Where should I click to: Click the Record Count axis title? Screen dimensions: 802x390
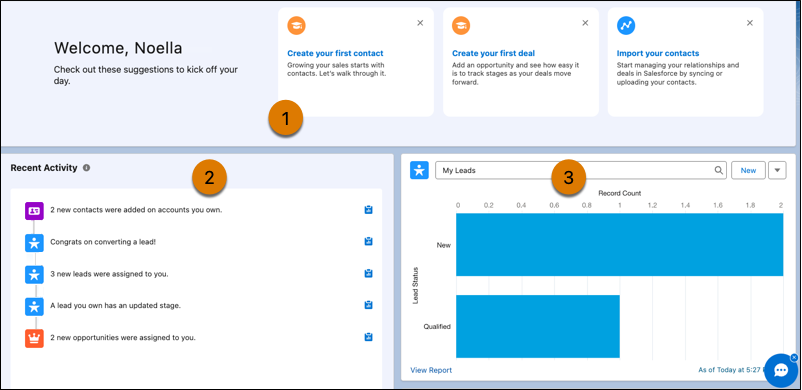pos(620,193)
